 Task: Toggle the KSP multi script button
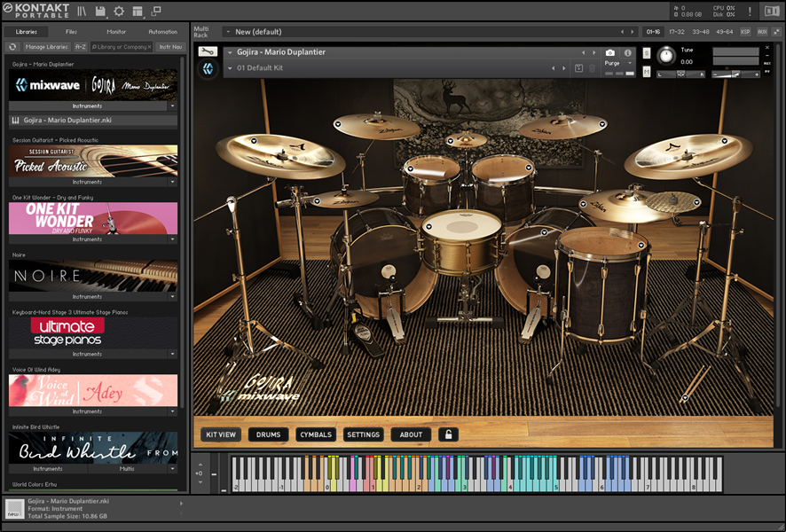point(745,32)
